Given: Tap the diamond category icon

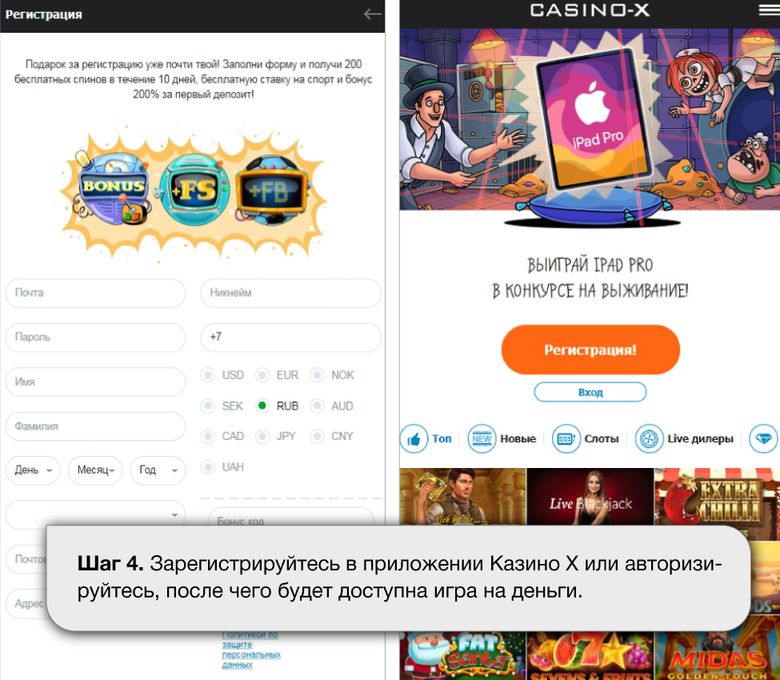Looking at the screenshot, I should click(x=764, y=439).
